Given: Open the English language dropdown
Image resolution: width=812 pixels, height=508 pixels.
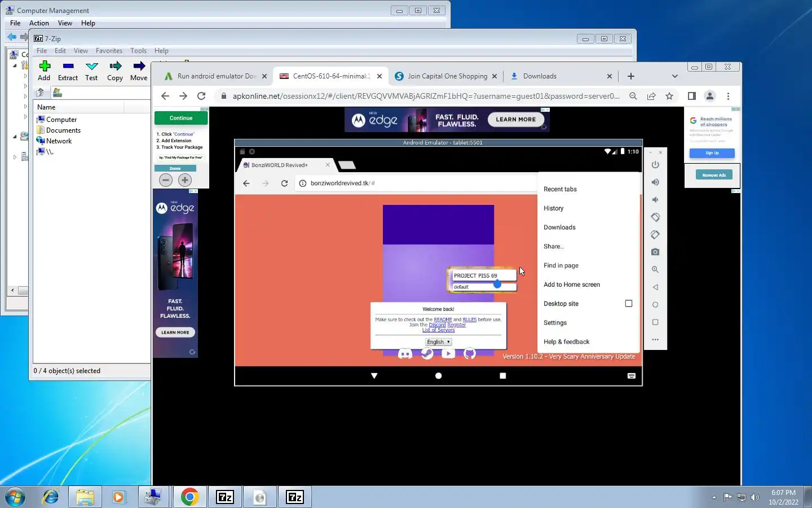Looking at the screenshot, I should (439, 342).
